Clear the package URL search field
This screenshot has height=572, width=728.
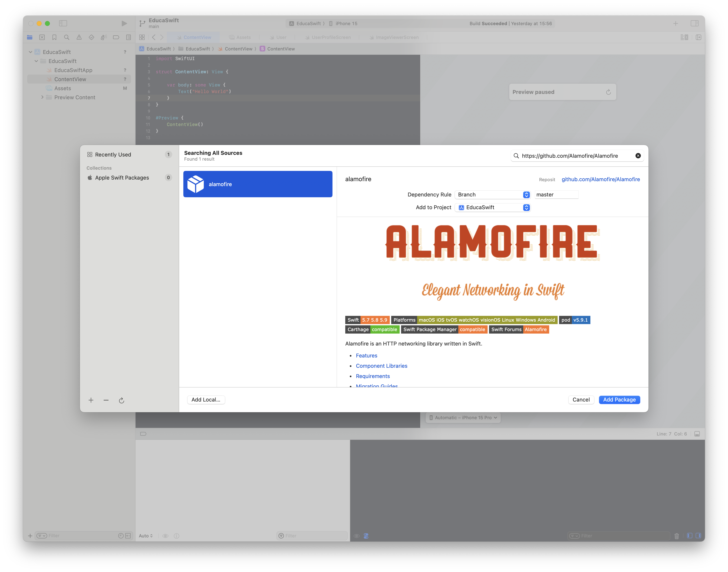pos(638,156)
